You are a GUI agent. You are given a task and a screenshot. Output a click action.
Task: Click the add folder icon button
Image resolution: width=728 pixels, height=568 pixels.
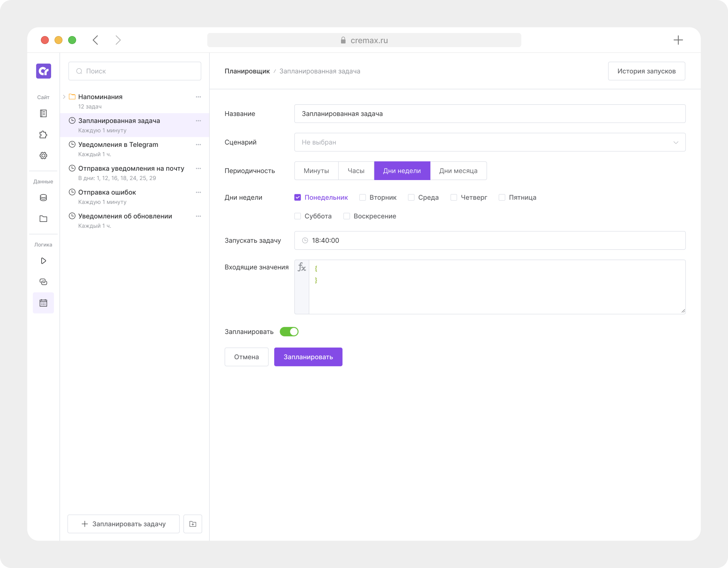193,524
